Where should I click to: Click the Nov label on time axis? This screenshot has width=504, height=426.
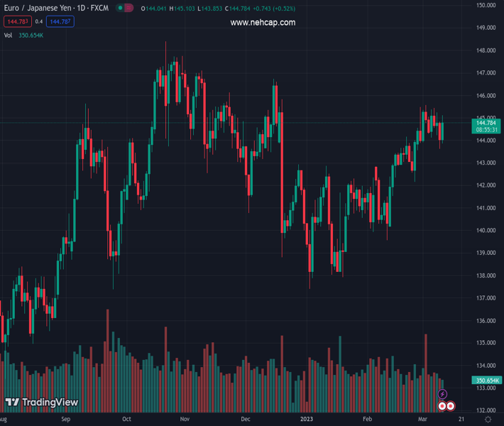tap(185, 420)
